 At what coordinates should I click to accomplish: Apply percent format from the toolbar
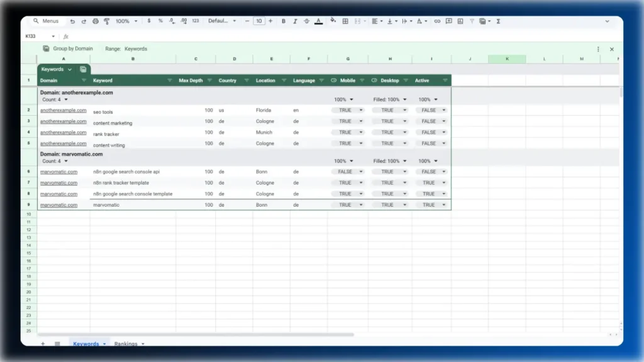coord(160,21)
